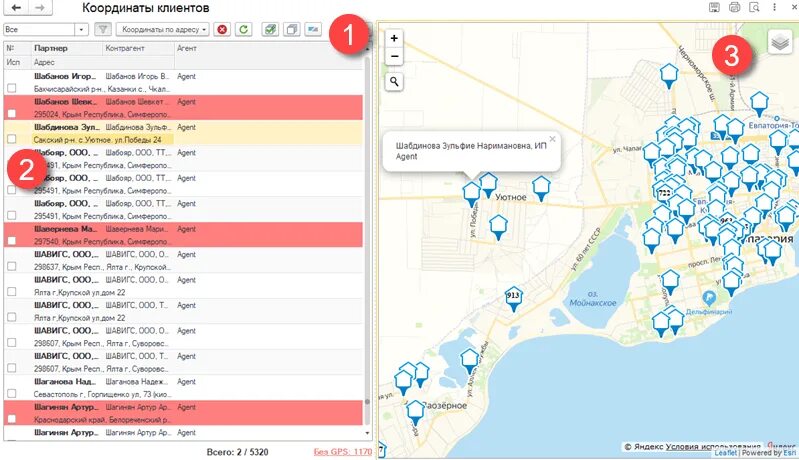Print using the printer icon
Image resolution: width=799 pixels, height=460 pixels.
tap(734, 7)
